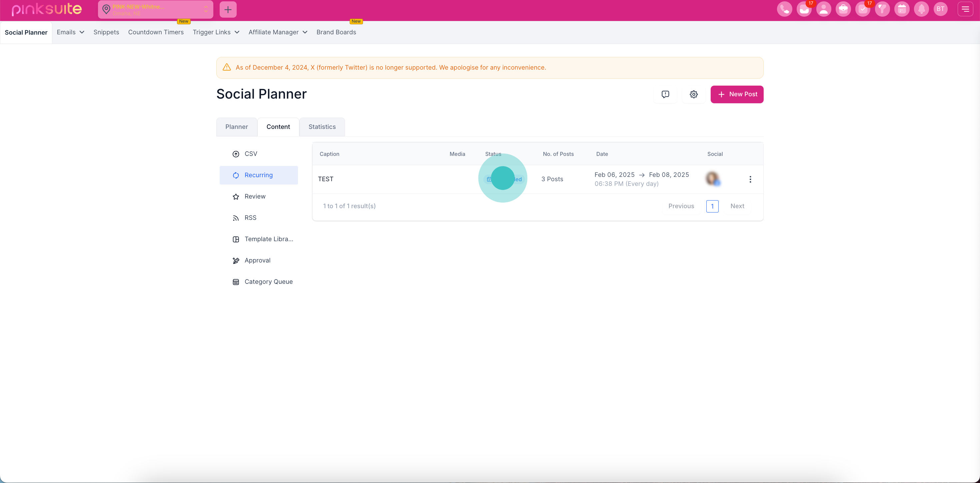Click the New Post button
The height and width of the screenshot is (483, 980).
click(737, 94)
